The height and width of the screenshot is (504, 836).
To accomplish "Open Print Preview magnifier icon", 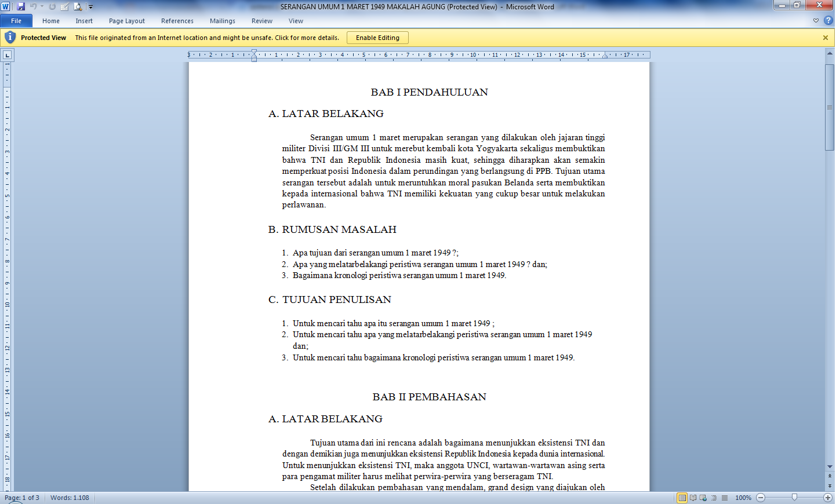I will pyautogui.click(x=78, y=6).
